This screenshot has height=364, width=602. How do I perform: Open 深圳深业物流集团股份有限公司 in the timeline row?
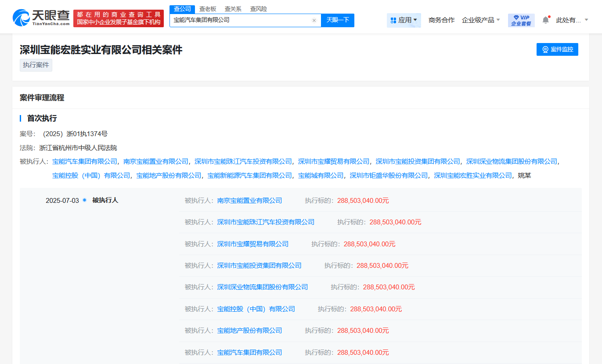[262, 287]
